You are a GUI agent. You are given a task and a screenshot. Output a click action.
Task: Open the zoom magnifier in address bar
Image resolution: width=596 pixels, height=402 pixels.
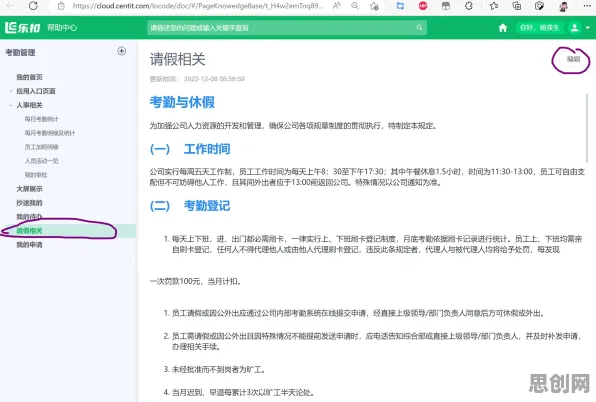(x=355, y=6)
